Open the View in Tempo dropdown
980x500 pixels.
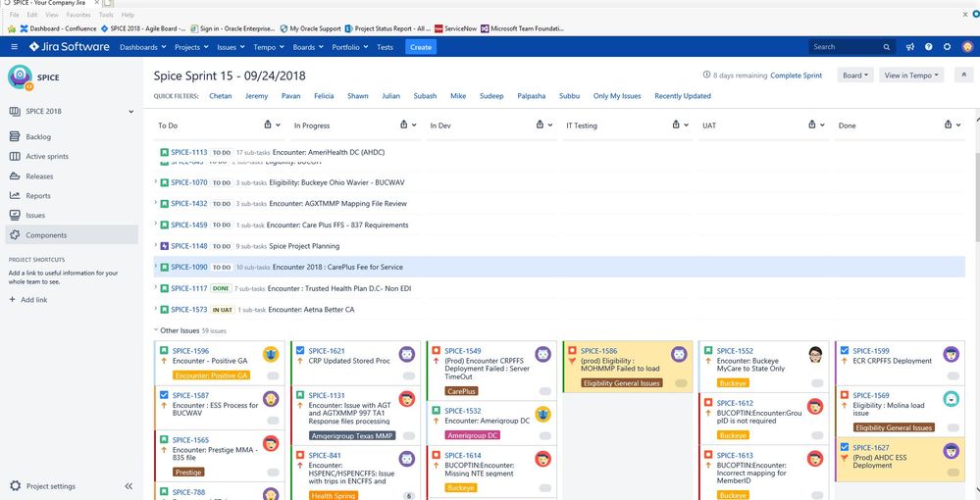[912, 75]
